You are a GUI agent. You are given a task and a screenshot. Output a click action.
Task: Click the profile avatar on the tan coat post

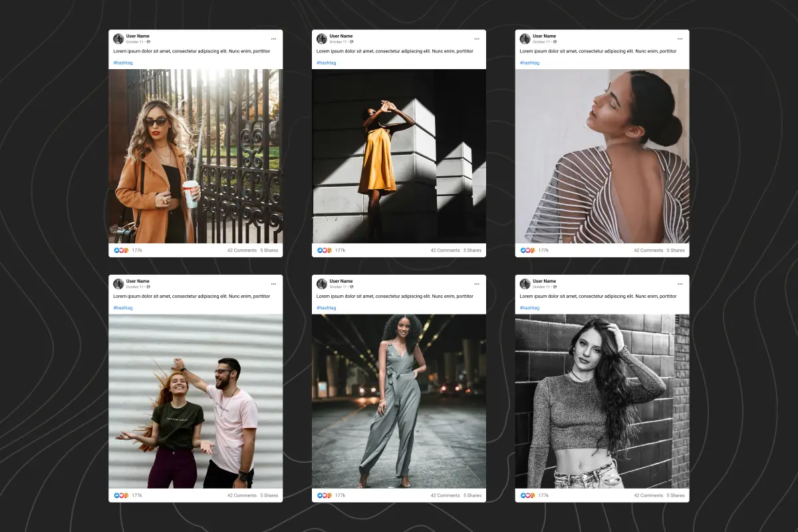tap(118, 39)
